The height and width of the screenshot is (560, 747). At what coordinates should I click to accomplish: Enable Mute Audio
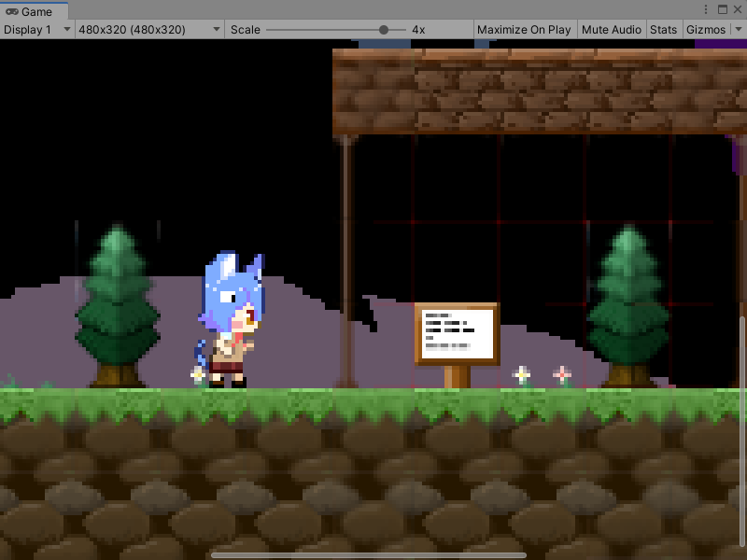(611, 29)
